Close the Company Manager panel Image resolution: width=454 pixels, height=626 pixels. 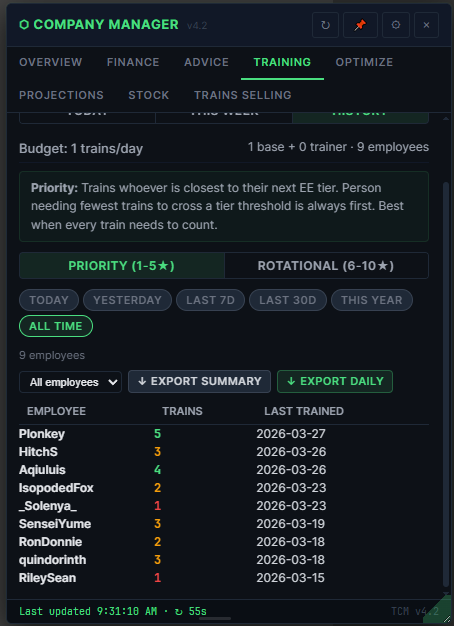coord(426,25)
